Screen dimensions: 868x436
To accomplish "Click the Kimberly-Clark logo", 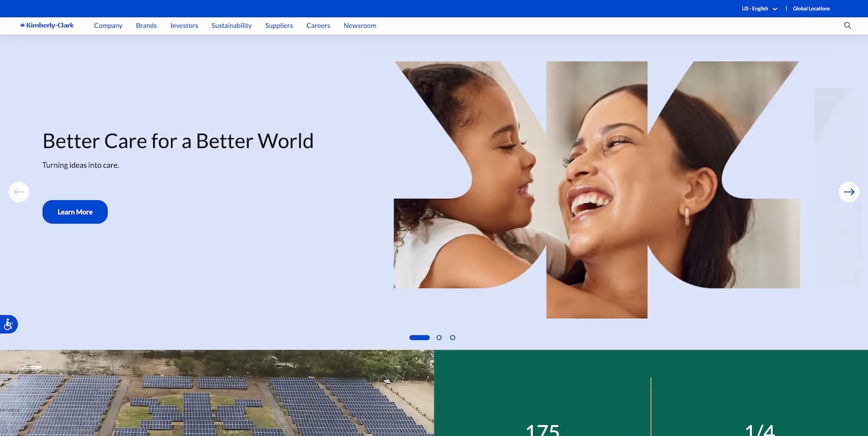I will 47,25.
